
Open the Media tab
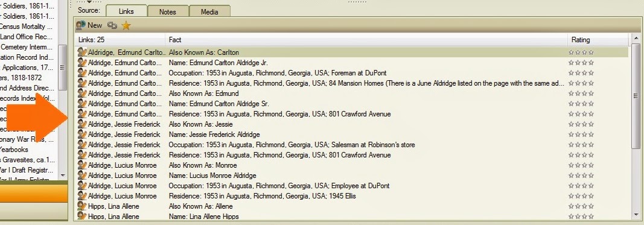click(209, 12)
